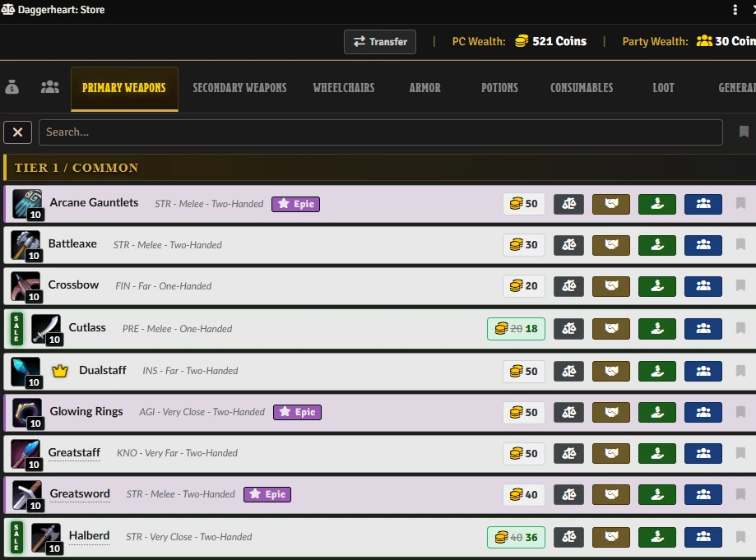The width and height of the screenshot is (756, 560).
Task: Click the scale icon for Crossbow
Action: coord(568,286)
